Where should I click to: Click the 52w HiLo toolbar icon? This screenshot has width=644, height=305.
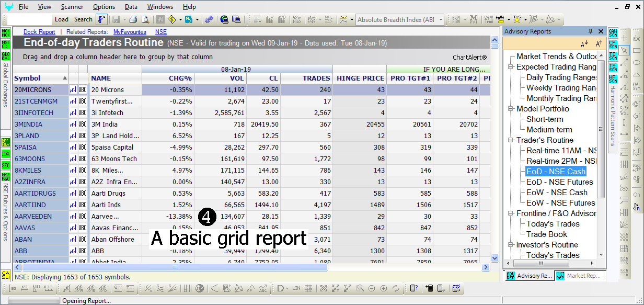pyautogui.click(x=296, y=19)
